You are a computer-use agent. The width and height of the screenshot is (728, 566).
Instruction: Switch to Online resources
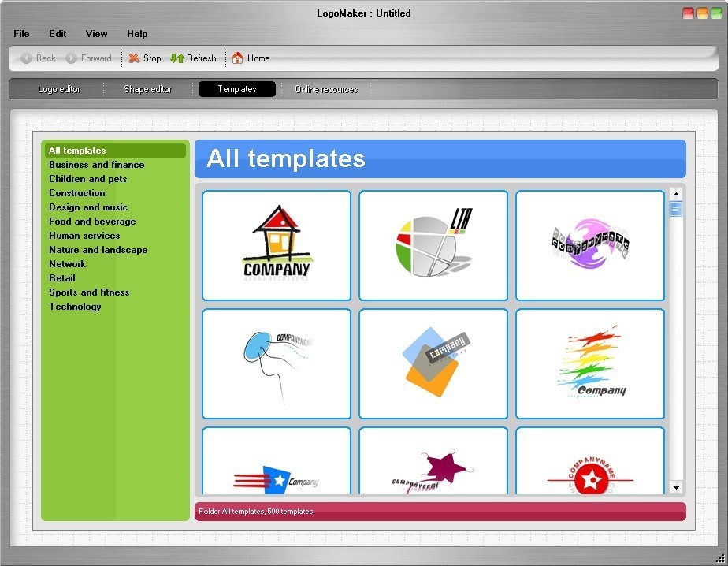(x=325, y=88)
